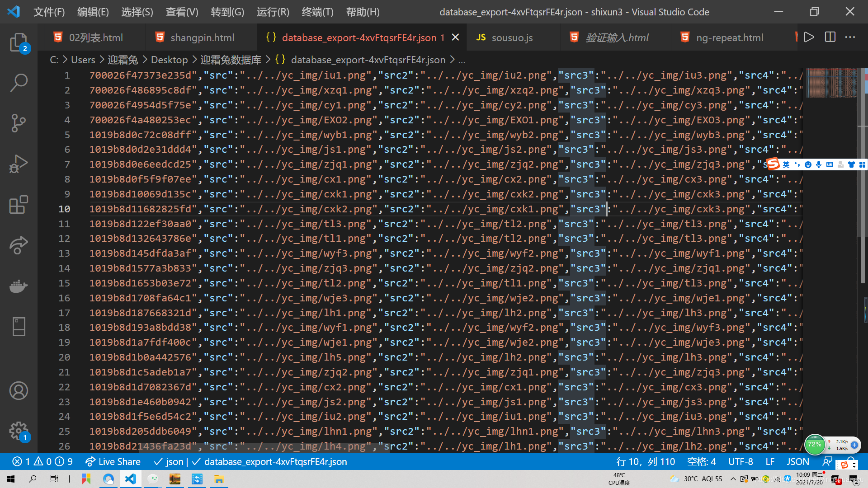
Task: Toggle Sogou Chinese/English mode button 英
Action: (786, 164)
